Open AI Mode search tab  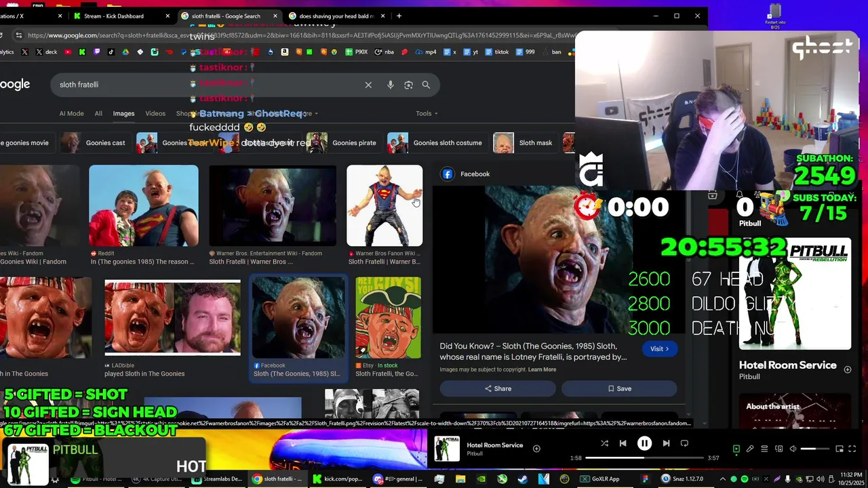click(71, 114)
